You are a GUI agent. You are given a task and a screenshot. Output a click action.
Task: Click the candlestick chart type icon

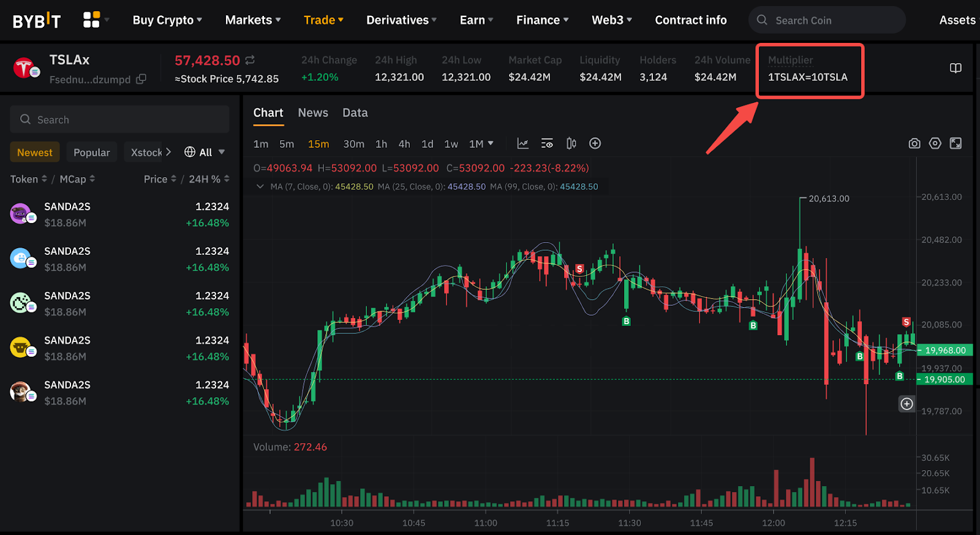tap(571, 143)
